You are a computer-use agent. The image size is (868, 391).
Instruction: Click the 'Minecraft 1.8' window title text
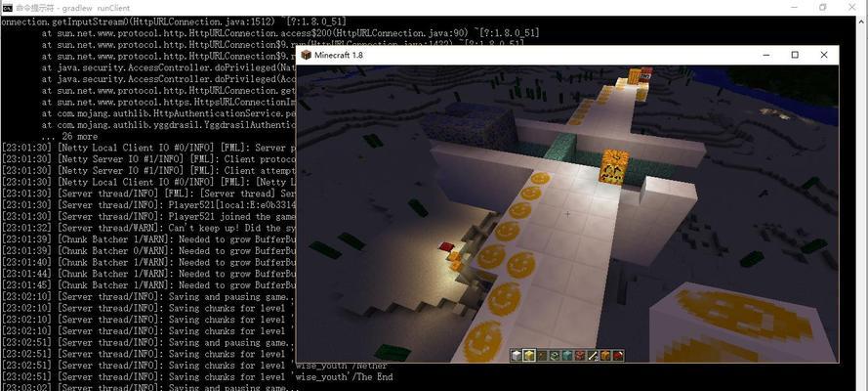(339, 55)
